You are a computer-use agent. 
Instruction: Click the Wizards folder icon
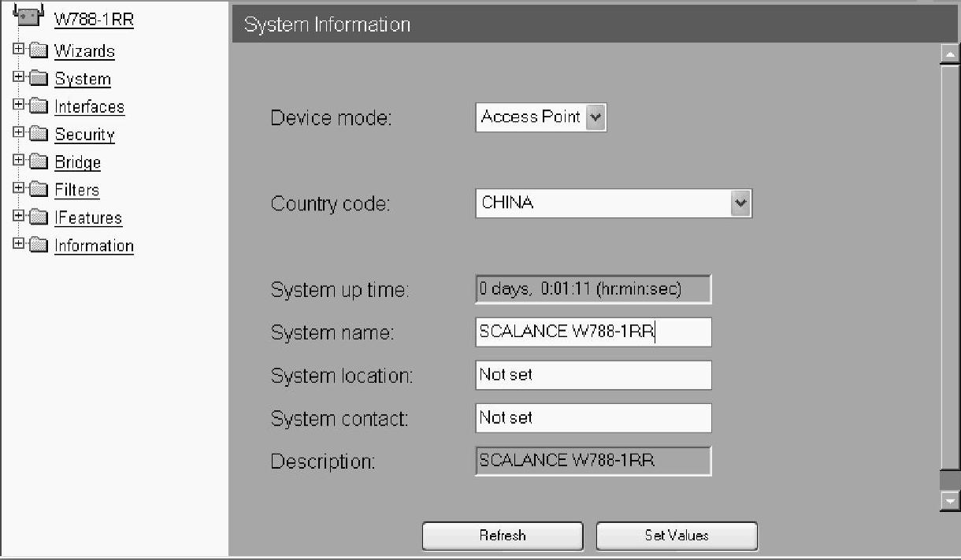click(x=39, y=51)
